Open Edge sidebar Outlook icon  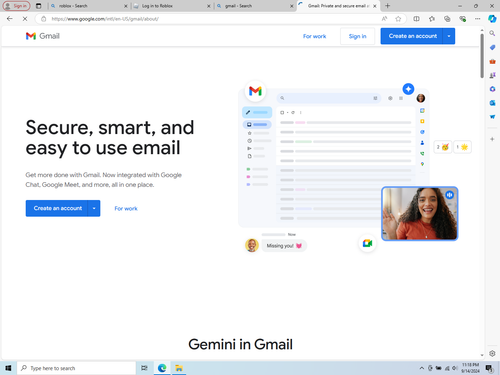(x=492, y=103)
